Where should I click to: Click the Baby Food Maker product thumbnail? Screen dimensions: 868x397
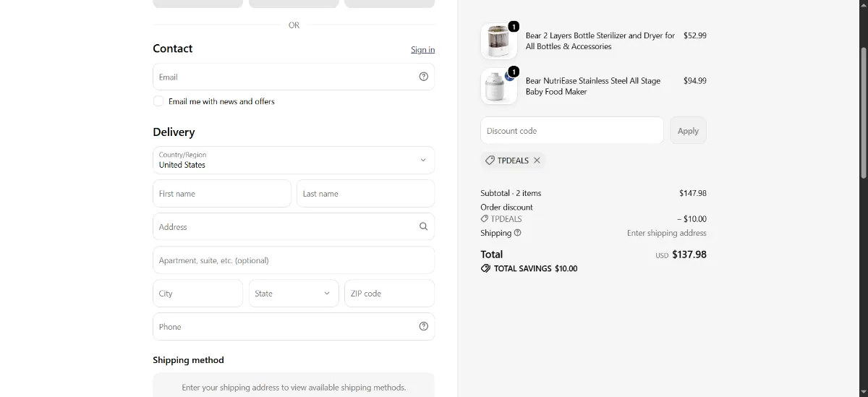[x=499, y=86]
